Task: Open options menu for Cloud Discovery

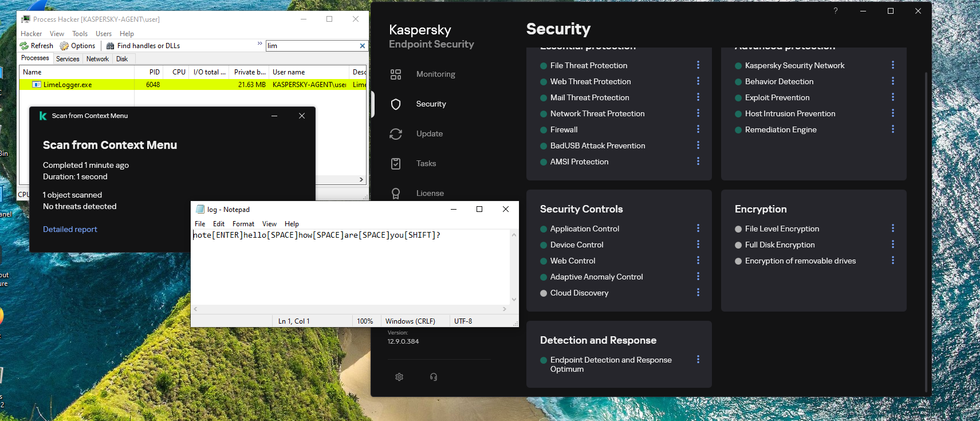Action: click(x=698, y=293)
